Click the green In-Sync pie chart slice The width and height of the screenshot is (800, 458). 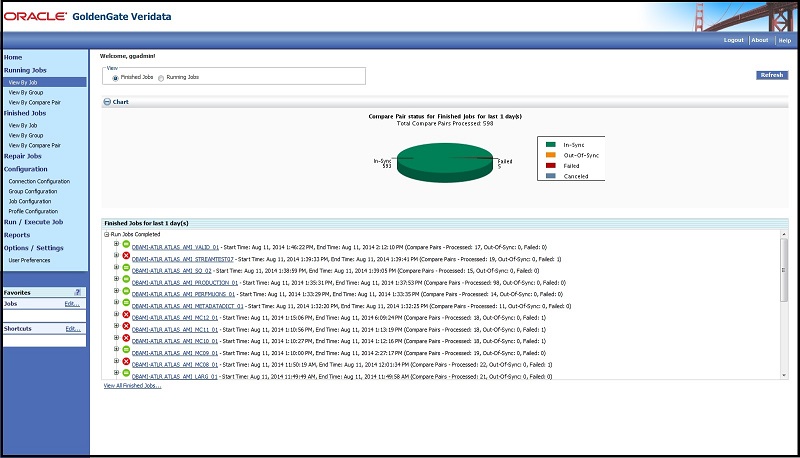click(x=444, y=162)
